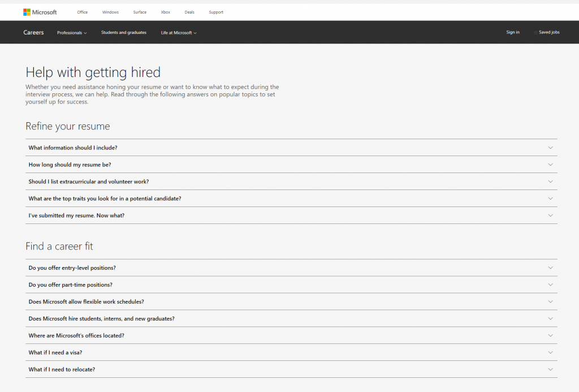Expand 'How long should my resume be?' chevron
The image size is (579, 392).
(550, 165)
